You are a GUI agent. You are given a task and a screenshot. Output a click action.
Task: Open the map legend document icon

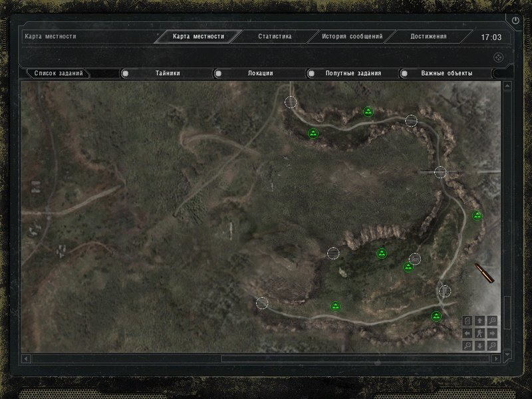click(467, 321)
